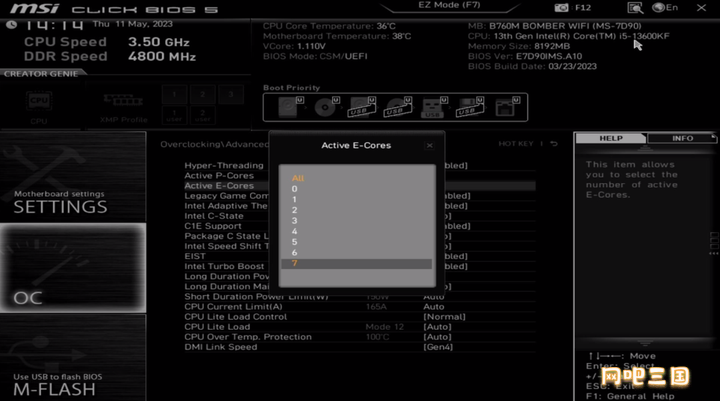Image resolution: width=720 pixels, height=401 pixels.
Task: Select XMP profile 1 button
Action: coord(174,94)
